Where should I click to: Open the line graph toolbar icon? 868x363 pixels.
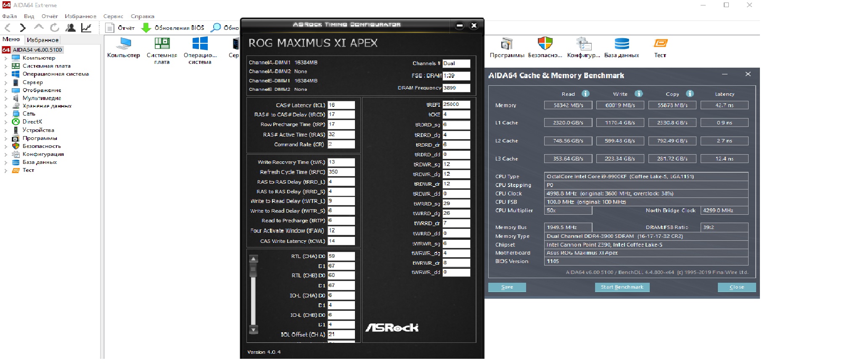[86, 28]
